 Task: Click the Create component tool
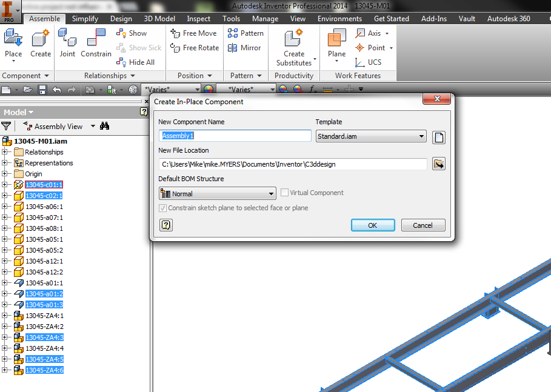pos(41,44)
